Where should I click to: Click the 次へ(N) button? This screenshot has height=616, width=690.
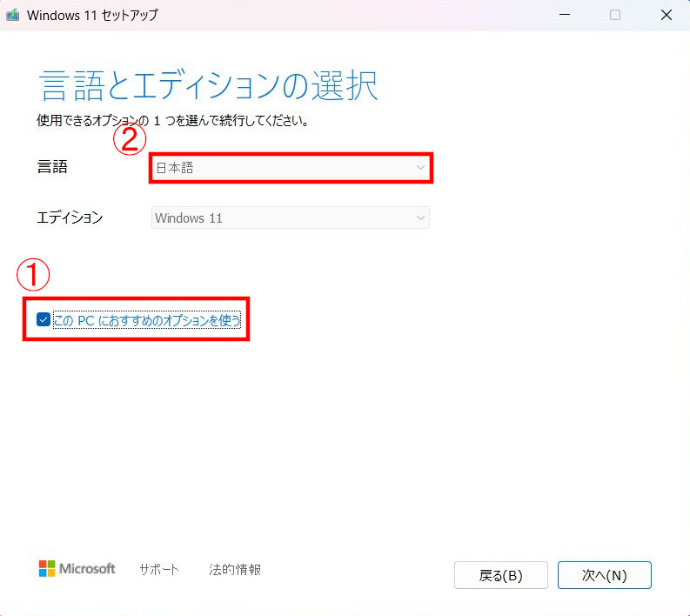604,575
